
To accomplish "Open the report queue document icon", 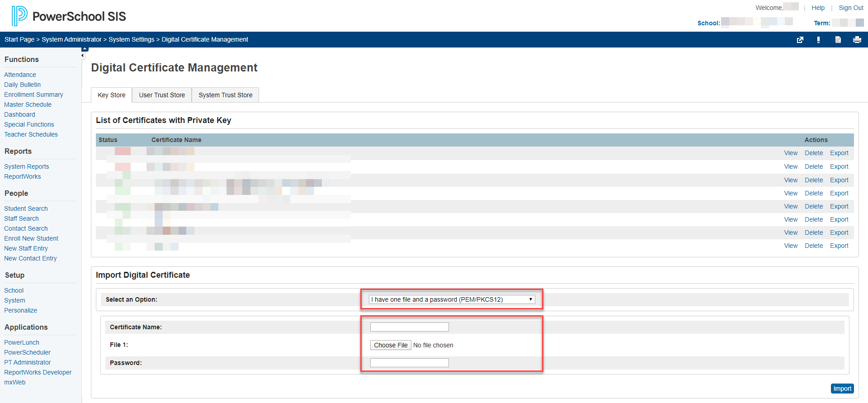I will [x=838, y=40].
